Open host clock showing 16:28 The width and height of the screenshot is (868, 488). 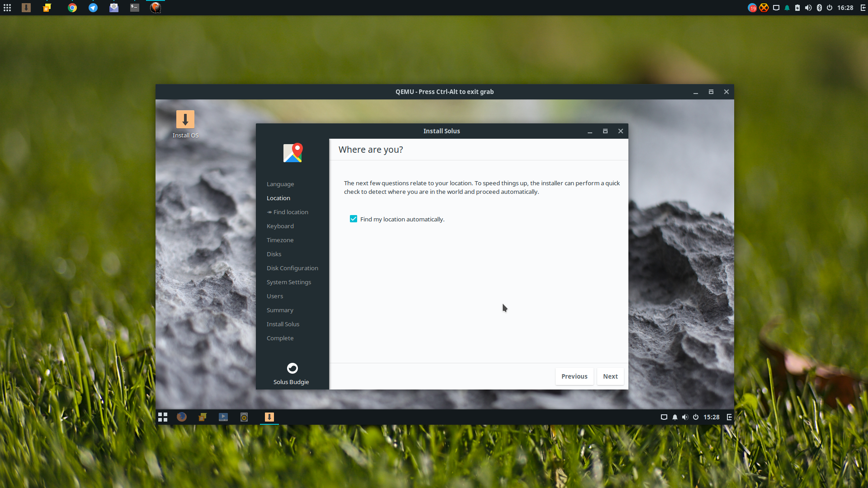coord(845,8)
